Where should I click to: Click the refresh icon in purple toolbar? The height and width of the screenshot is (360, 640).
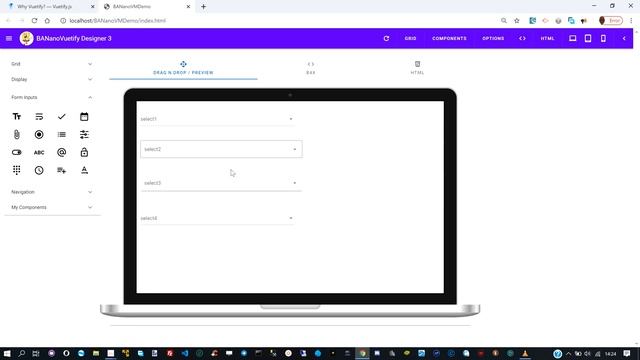[x=386, y=38]
